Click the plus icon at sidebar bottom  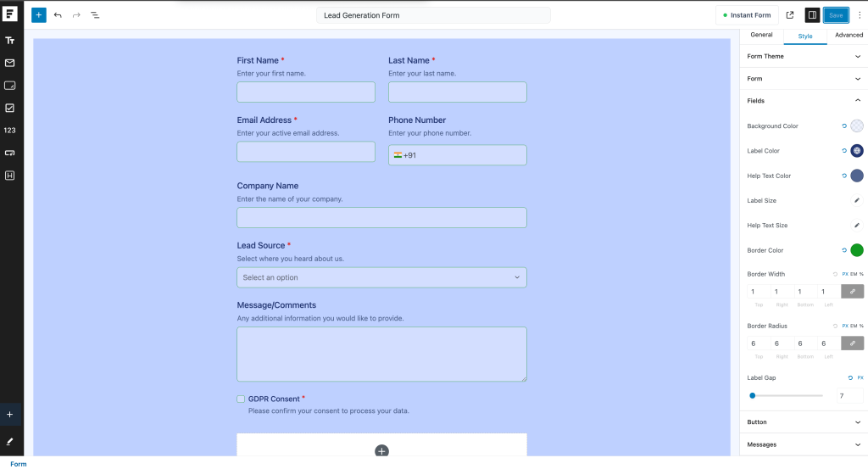tap(10, 414)
